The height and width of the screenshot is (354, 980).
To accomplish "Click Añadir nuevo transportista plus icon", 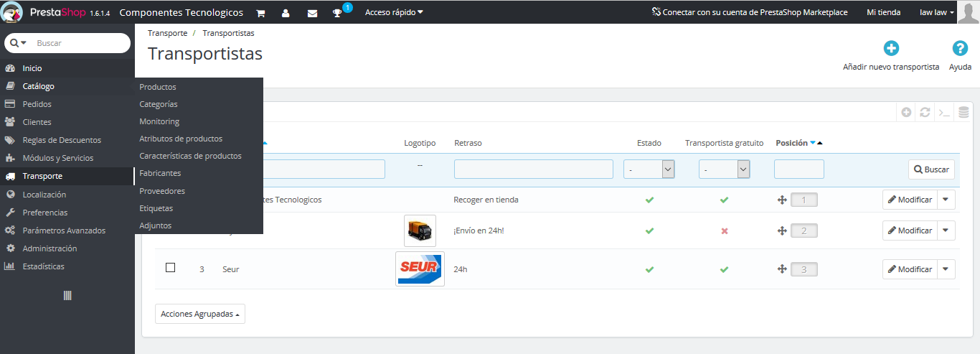I will tap(891, 49).
